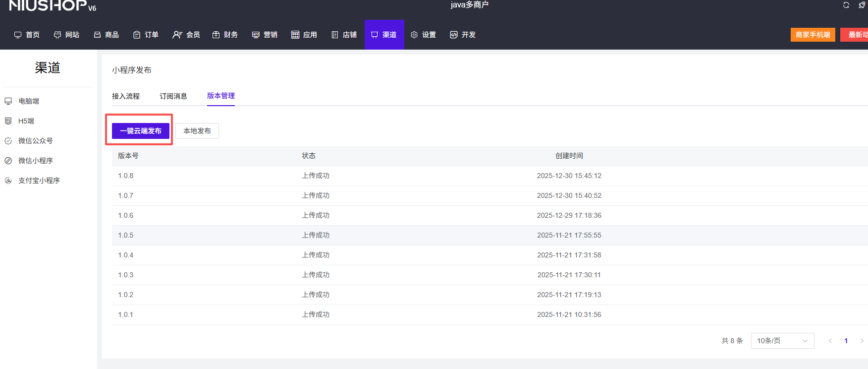Click the refresh icon in top bar
This screenshot has width=868, height=369.
point(846,5)
